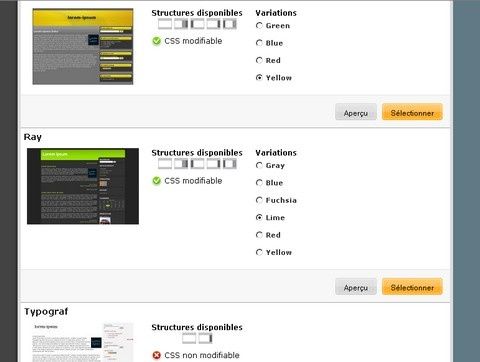480x362 pixels.
Task: Click Sélectionner button for Ray theme
Action: click(412, 287)
